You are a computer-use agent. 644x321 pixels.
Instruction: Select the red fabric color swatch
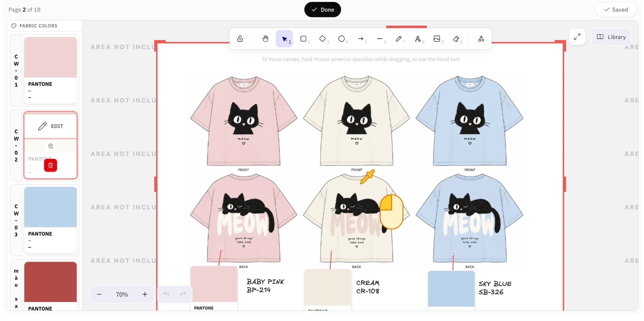[x=51, y=282]
